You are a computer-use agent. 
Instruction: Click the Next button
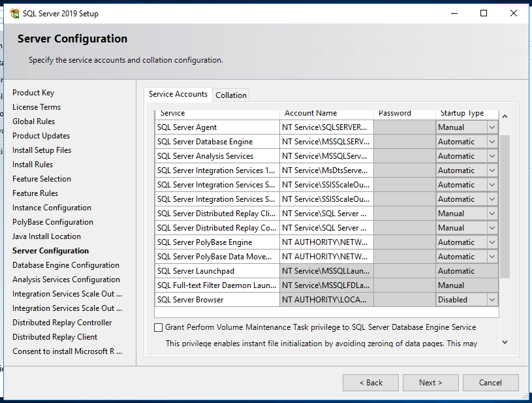tap(430, 383)
